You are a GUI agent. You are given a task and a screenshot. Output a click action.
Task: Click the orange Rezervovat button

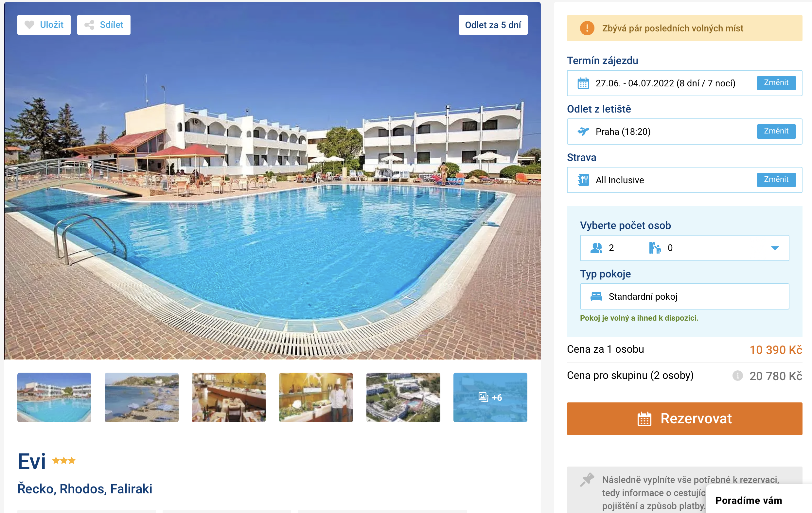pyautogui.click(x=684, y=418)
